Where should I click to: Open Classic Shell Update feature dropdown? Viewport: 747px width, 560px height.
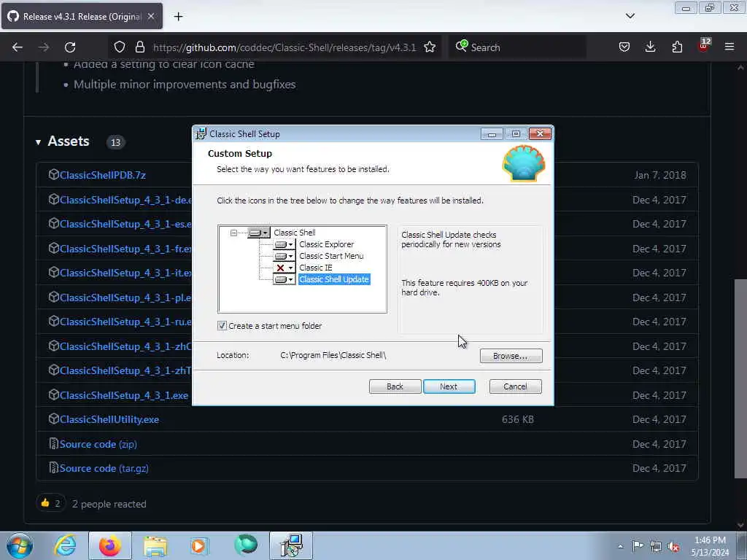coord(284,279)
